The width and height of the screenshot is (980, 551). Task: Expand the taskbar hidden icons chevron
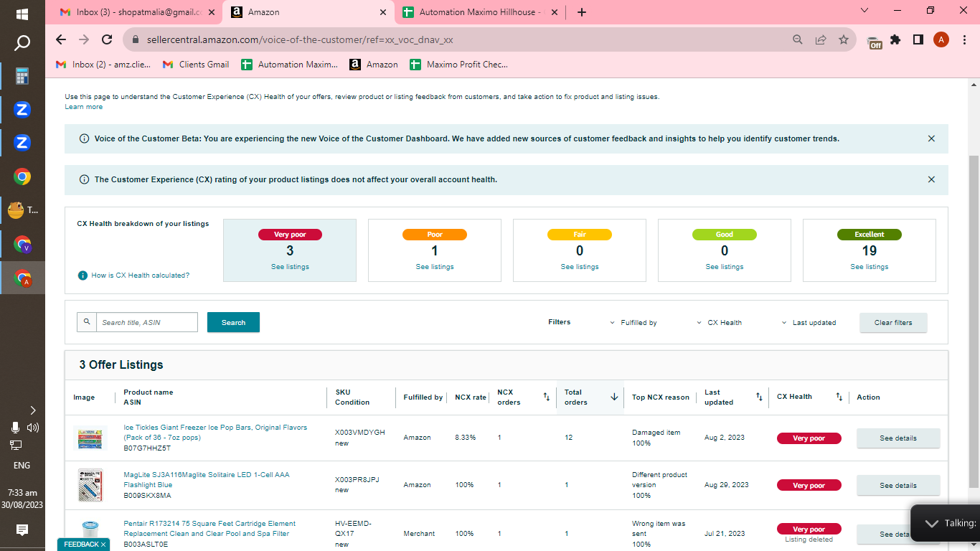tap(32, 410)
